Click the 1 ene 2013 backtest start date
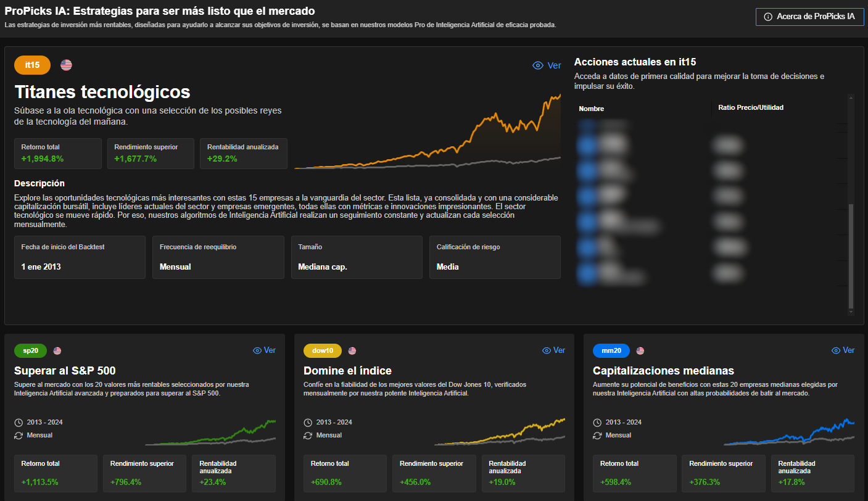This screenshot has width=868, height=501. [x=41, y=267]
